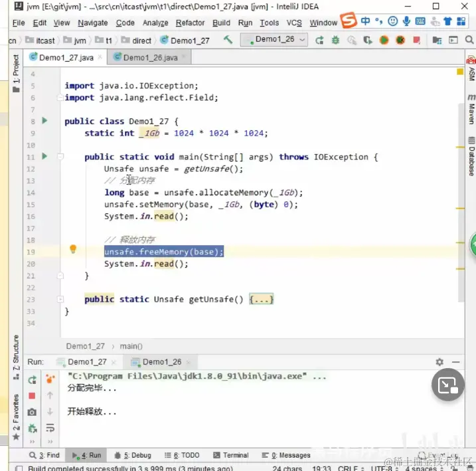Expand the folded {...} code block

pyautogui.click(x=262, y=299)
